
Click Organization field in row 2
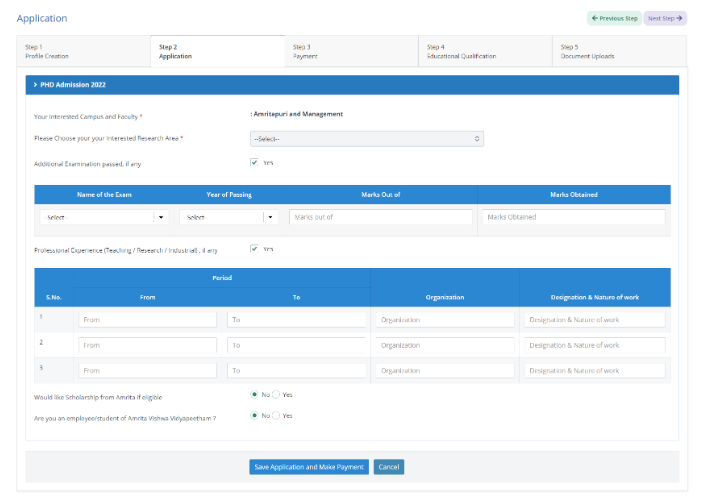tap(445, 345)
